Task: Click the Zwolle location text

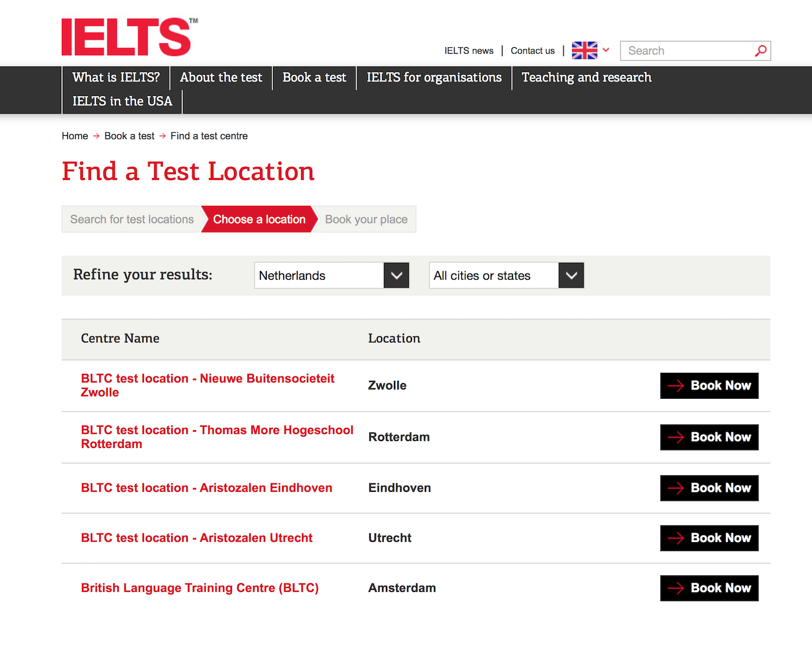Action: point(387,386)
